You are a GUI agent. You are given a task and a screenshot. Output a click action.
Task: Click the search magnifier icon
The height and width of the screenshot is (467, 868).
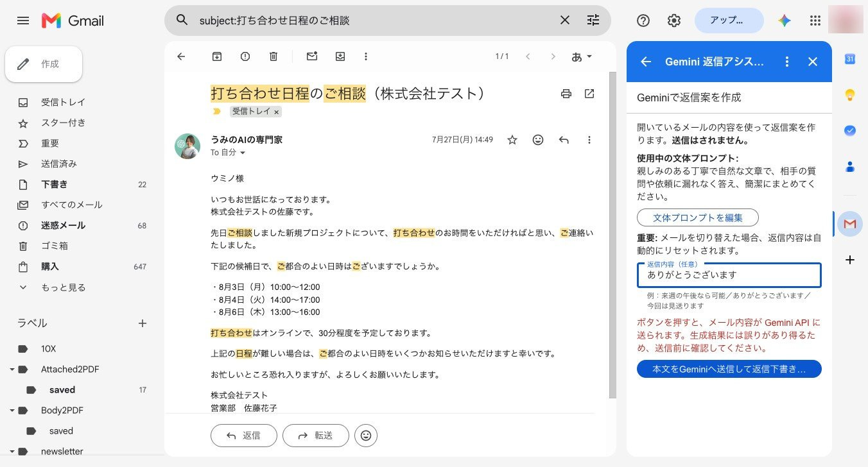pyautogui.click(x=182, y=21)
